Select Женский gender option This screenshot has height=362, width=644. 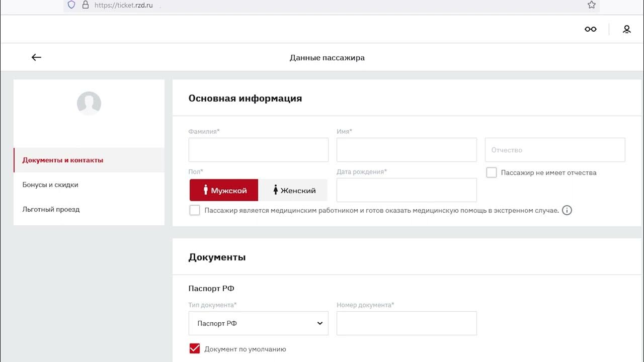pyautogui.click(x=293, y=190)
